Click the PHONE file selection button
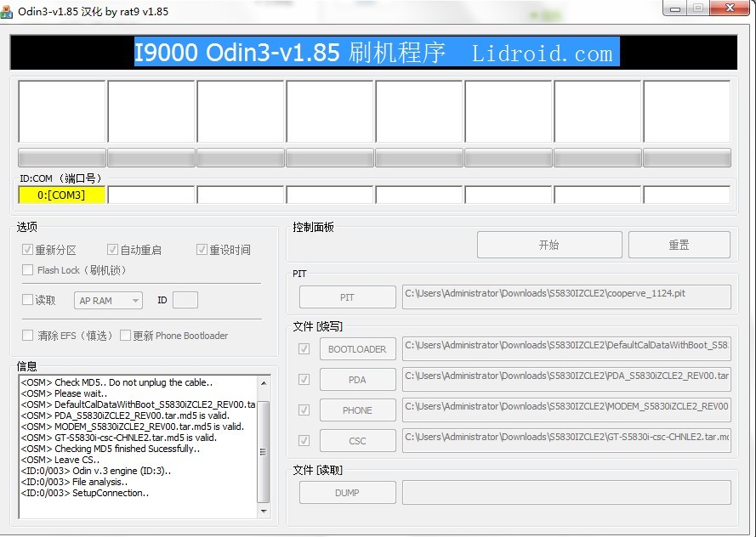Screen dimensions: 756x537 point(357,410)
